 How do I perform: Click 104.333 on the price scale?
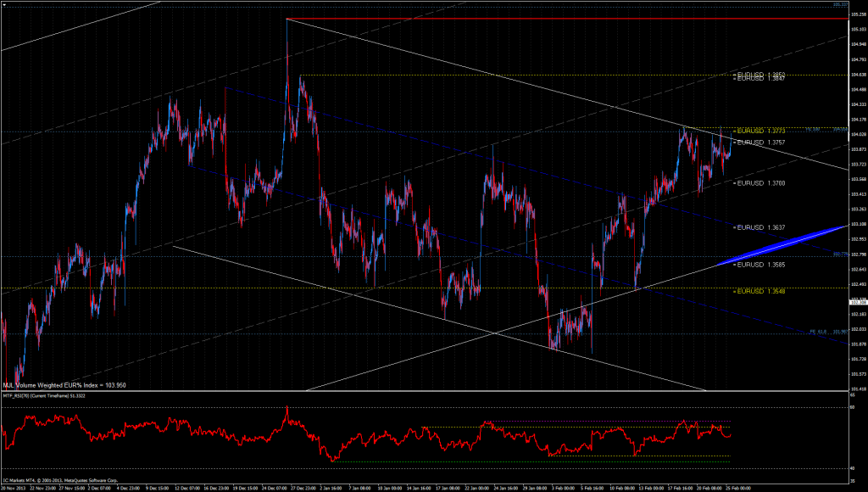tap(859, 104)
